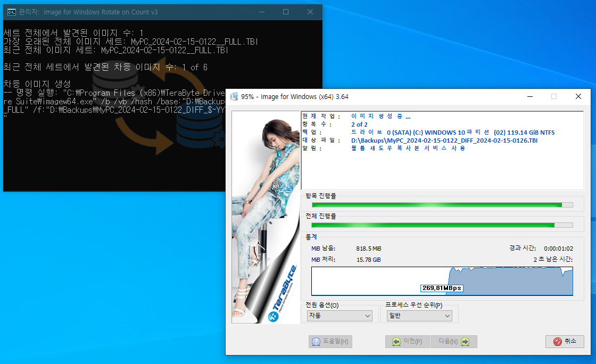Close the Image for Windows dialog
596x364 pixels.
click(x=578, y=96)
